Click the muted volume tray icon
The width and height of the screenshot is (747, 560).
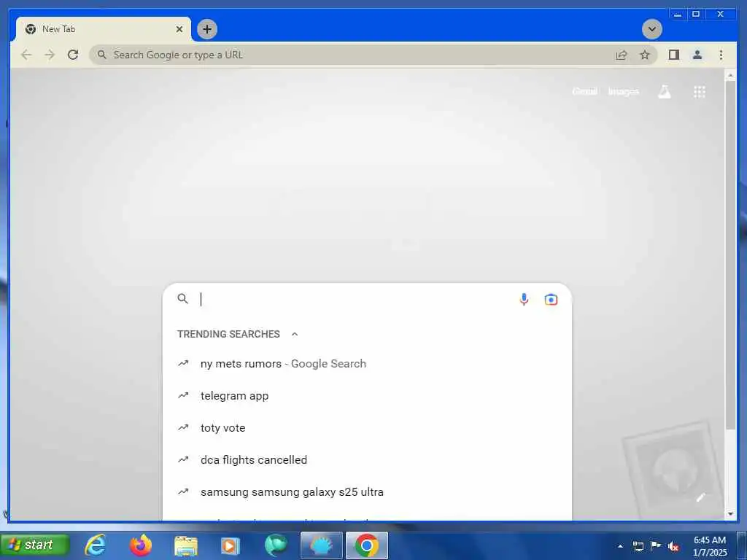(673, 546)
